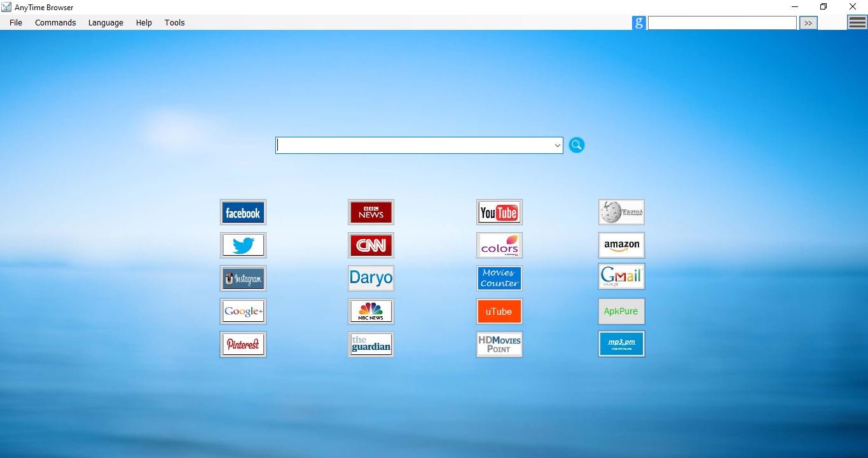Open the Tools menu

pos(174,22)
